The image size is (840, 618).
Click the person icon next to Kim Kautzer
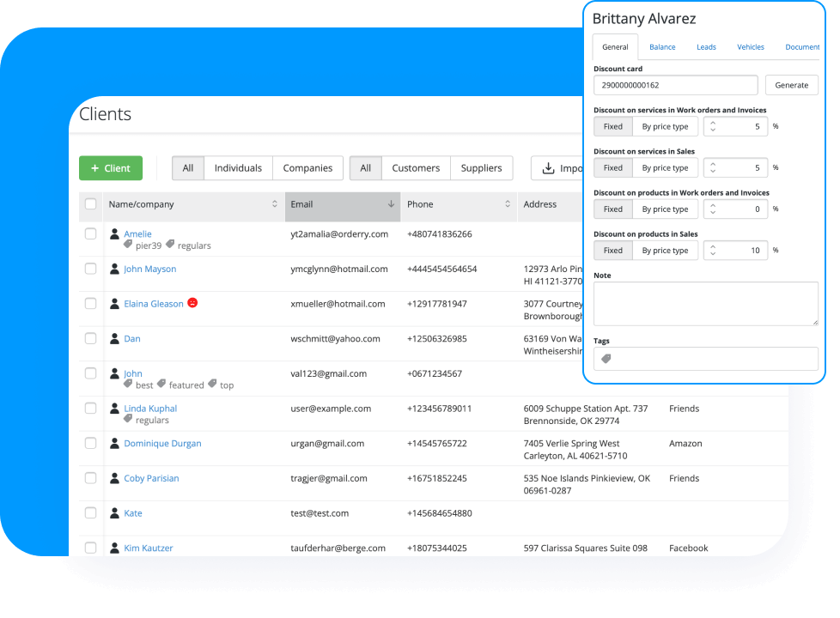[x=114, y=548]
